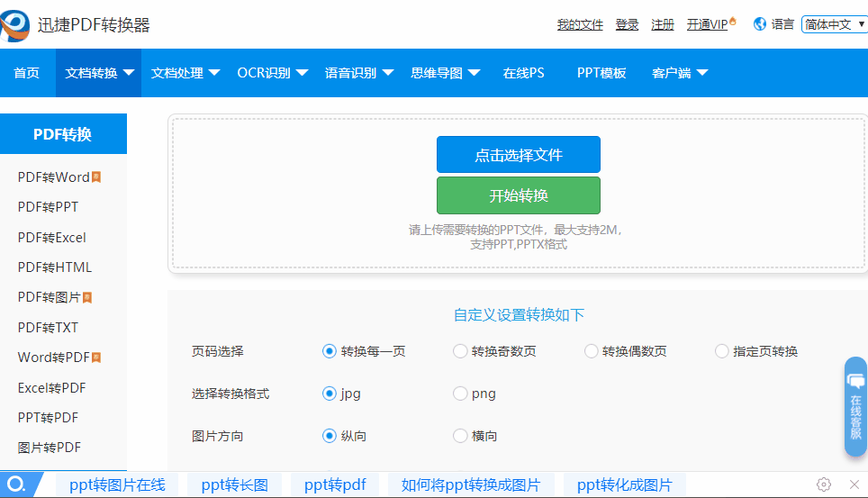Open 图片转PDF in the sidebar
Screen dimensions: 868x498
coord(50,448)
